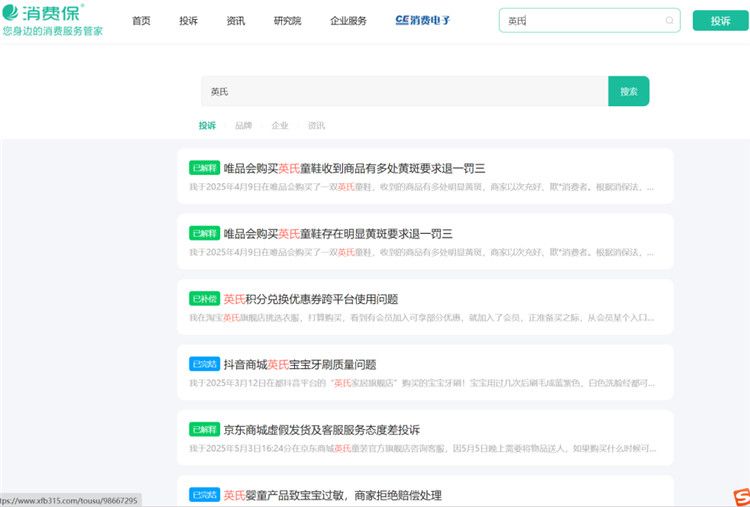This screenshot has height=507, width=750.
Task: Switch to the 企业 results tab
Action: [280, 126]
